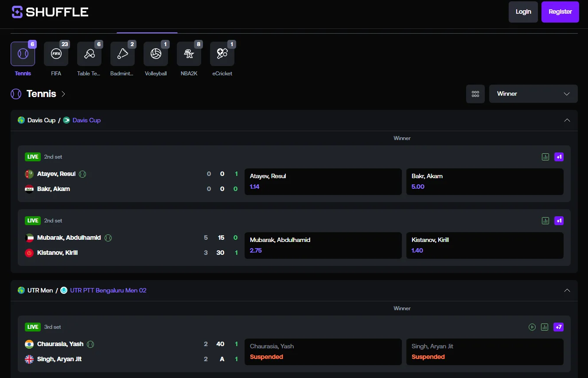Open statistics for Chaurasia vs Singh match

pyautogui.click(x=545, y=327)
